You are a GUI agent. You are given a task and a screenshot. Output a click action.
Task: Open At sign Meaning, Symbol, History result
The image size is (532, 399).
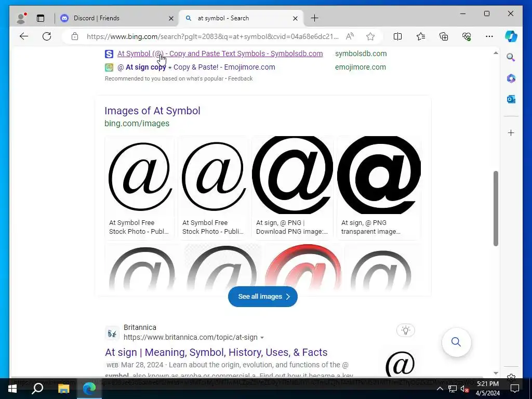tap(216, 352)
